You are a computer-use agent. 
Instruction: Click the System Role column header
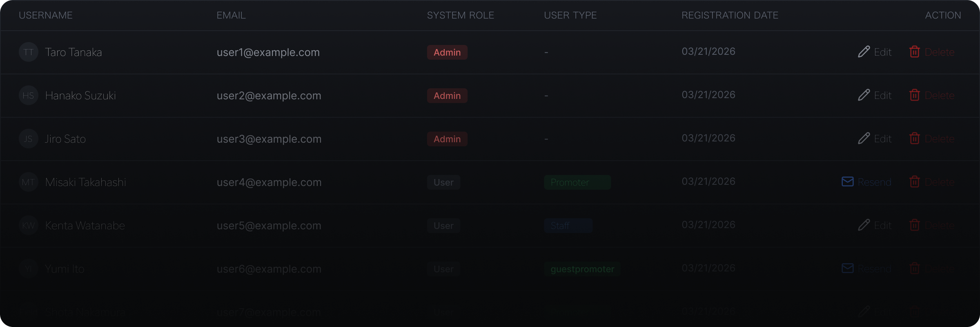[460, 16]
